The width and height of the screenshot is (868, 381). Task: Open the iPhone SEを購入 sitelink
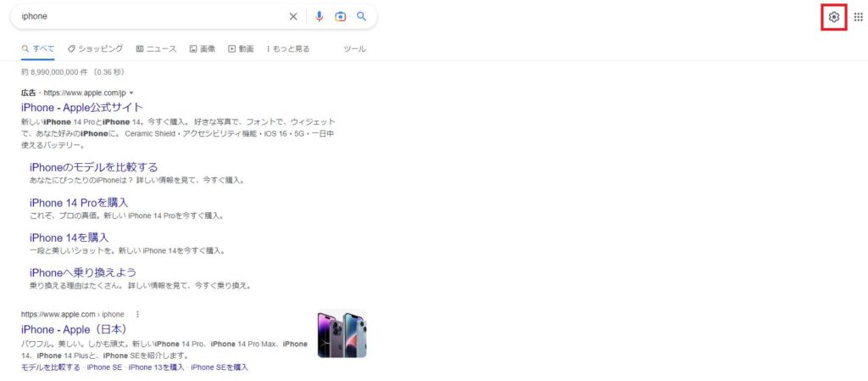tap(220, 367)
